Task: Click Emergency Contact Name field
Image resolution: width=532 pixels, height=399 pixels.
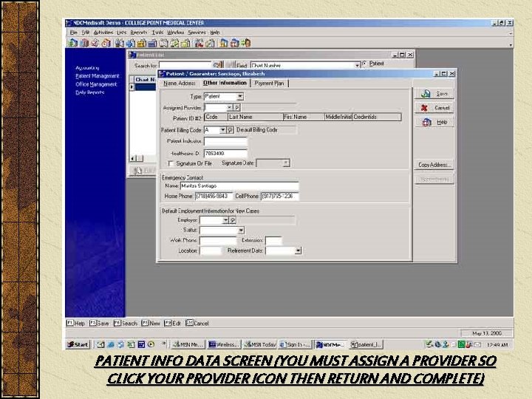Action: coord(239,186)
